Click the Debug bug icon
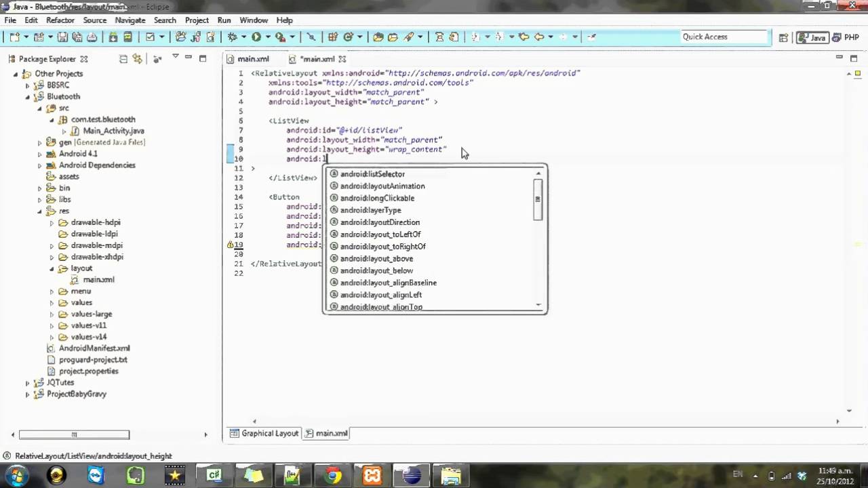Viewport: 868px width, 488px height. coord(232,37)
